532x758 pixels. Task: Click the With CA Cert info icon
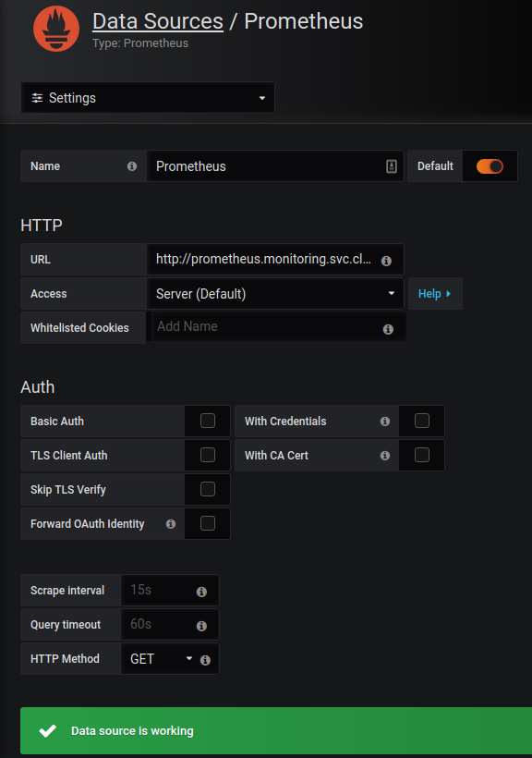pyautogui.click(x=385, y=456)
